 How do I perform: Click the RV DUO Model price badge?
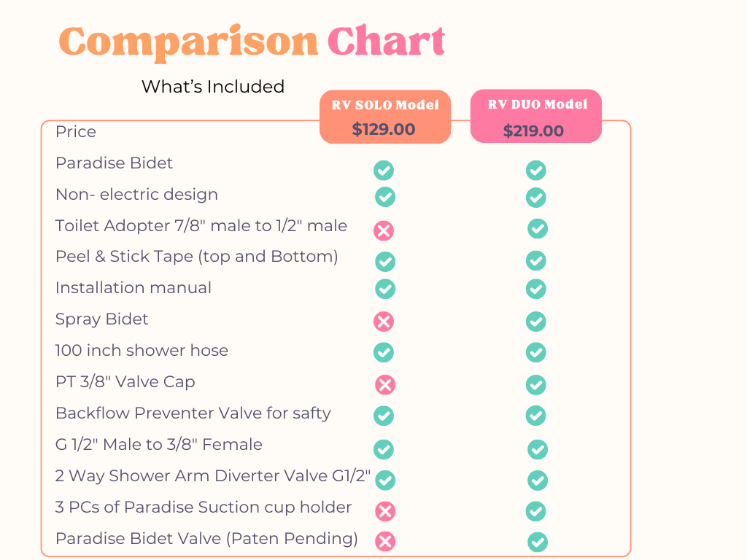click(x=536, y=117)
